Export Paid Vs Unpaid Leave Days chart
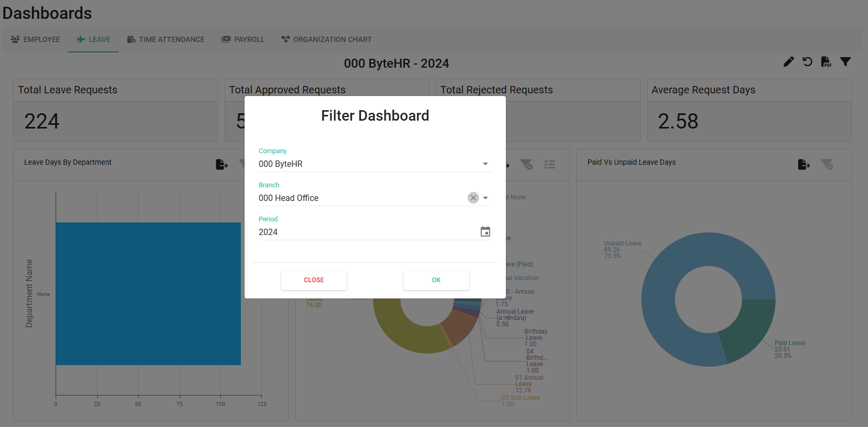This screenshot has width=868, height=427. (x=803, y=165)
